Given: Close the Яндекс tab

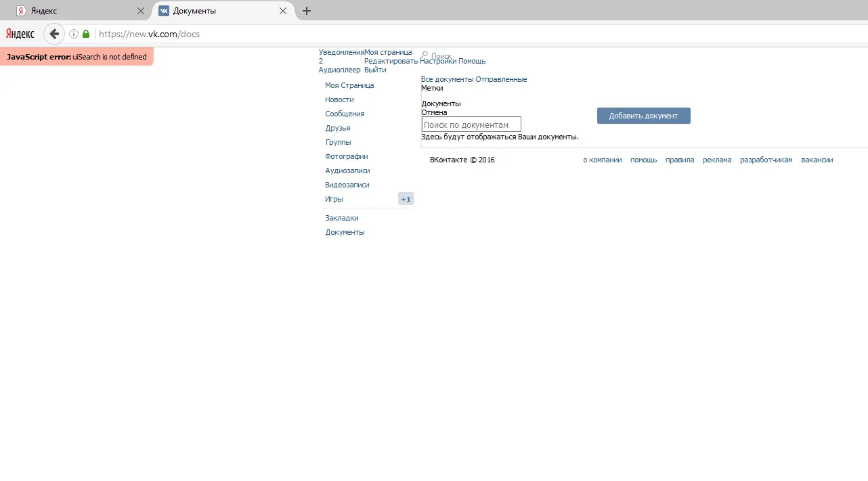Looking at the screenshot, I should [141, 11].
